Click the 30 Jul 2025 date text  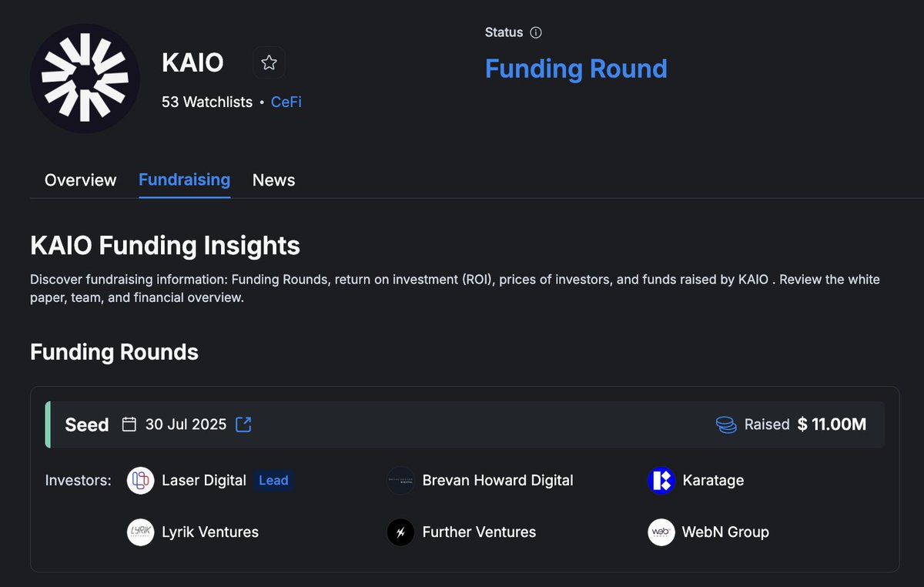click(x=186, y=424)
